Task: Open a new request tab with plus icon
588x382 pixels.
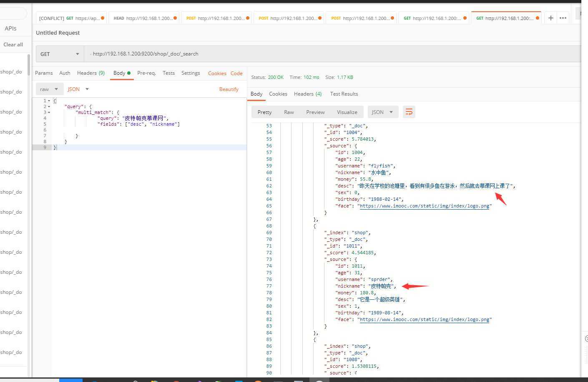Action: [x=551, y=18]
